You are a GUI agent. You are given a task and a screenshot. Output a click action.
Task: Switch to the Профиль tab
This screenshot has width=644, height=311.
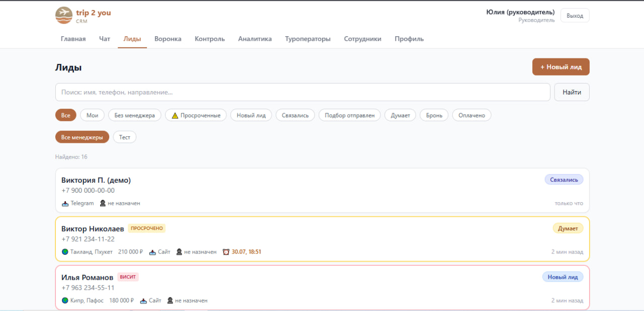[x=409, y=39]
